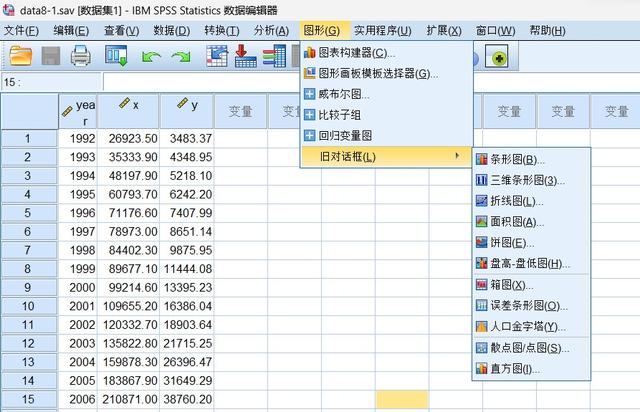Open the 转换(T) menu
This screenshot has width=640, height=412.
(222, 31)
